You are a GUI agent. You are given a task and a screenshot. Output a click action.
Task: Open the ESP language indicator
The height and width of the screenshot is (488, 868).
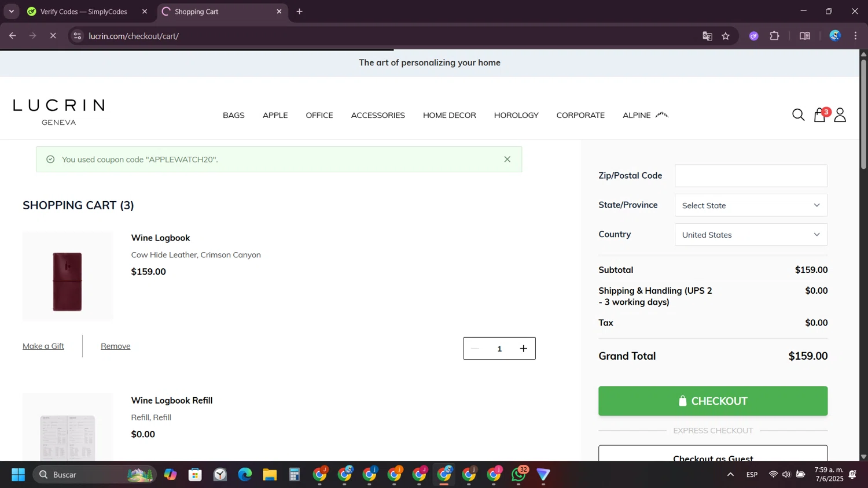click(x=752, y=475)
